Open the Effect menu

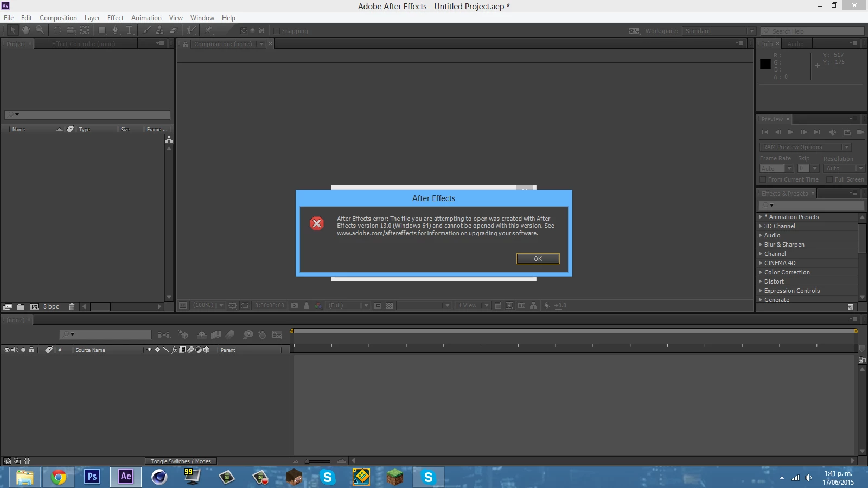pos(116,17)
